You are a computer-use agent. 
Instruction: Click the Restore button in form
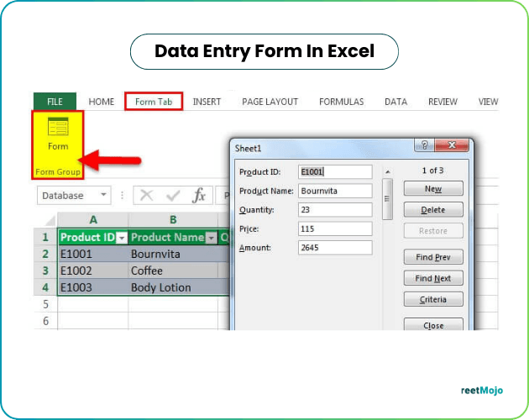coord(433,231)
